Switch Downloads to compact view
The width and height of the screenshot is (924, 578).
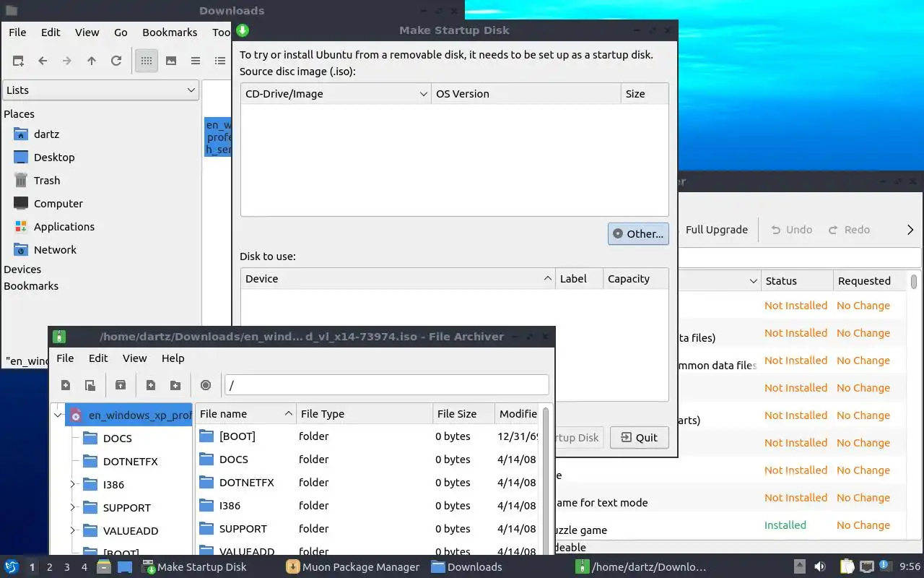tap(196, 61)
